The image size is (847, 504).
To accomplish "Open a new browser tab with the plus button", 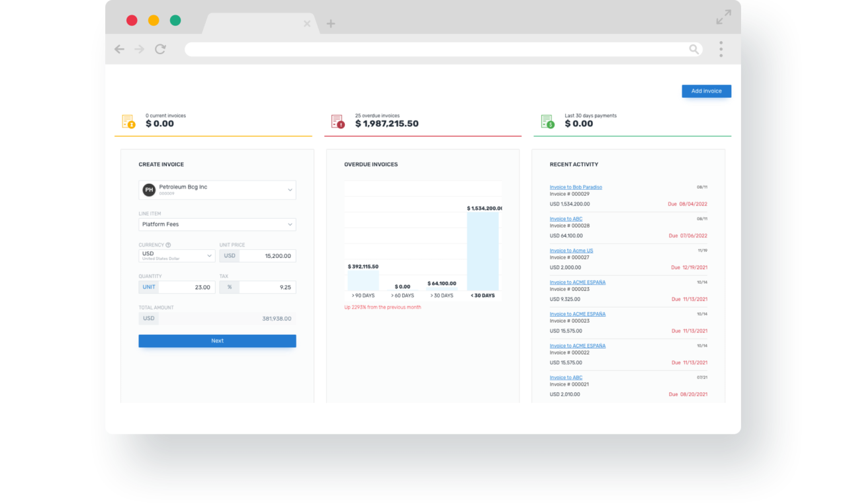I will (x=330, y=23).
